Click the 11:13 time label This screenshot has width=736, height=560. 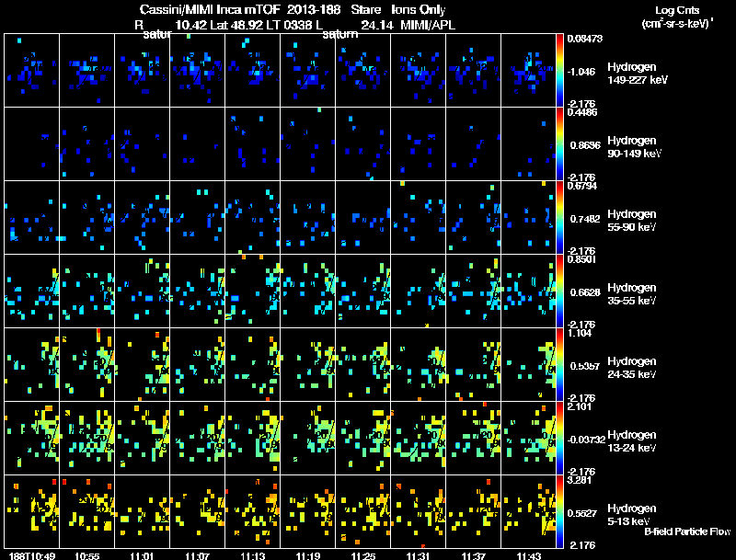coord(252,555)
